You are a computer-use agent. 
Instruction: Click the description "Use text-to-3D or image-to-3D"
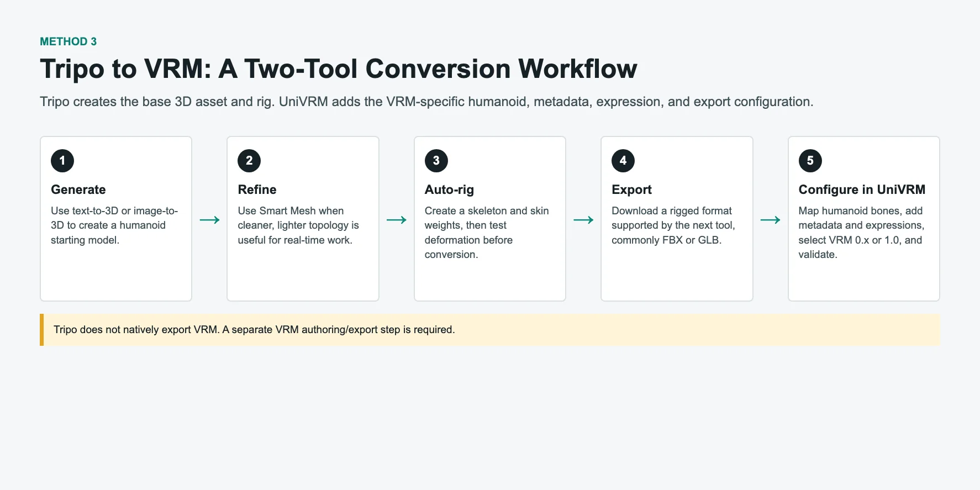(x=114, y=225)
